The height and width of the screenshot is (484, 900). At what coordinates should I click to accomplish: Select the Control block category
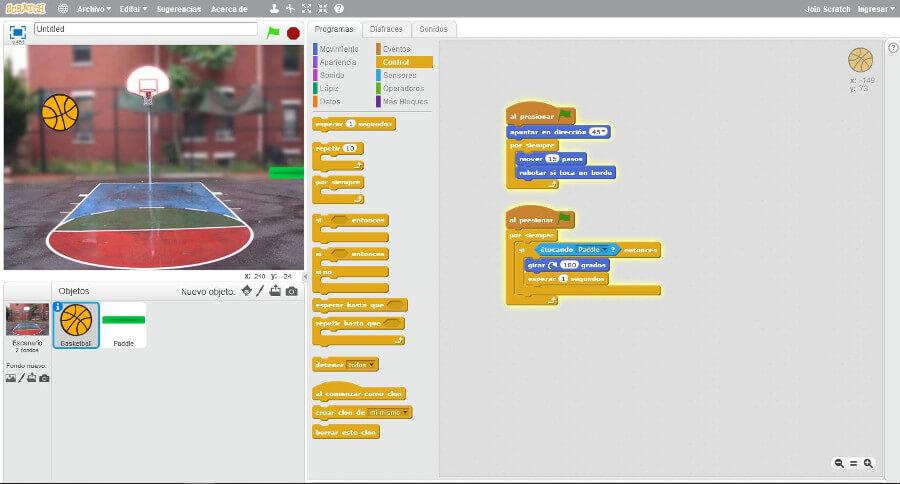point(404,62)
